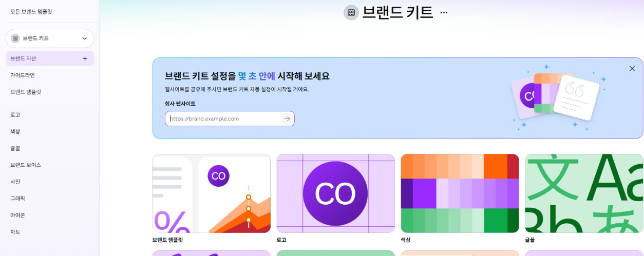Click the 글꼴 card label
Viewport: 644px width, 256px height.
531,240
